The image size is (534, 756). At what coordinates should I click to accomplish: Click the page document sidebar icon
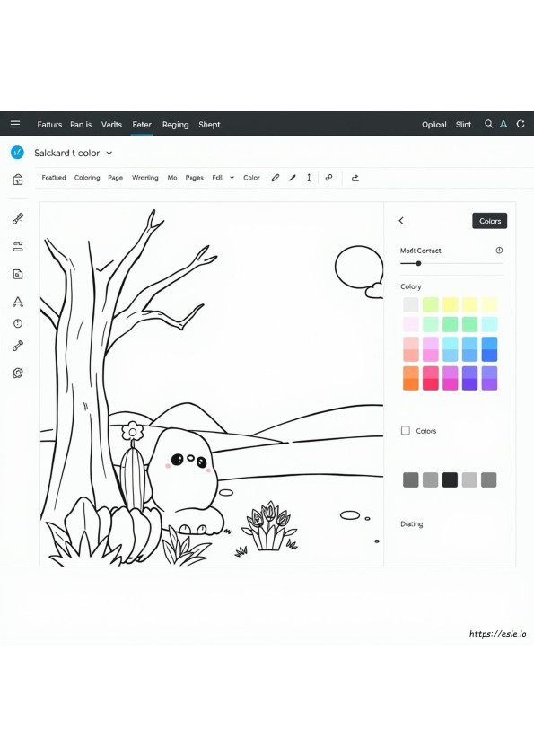(x=18, y=275)
